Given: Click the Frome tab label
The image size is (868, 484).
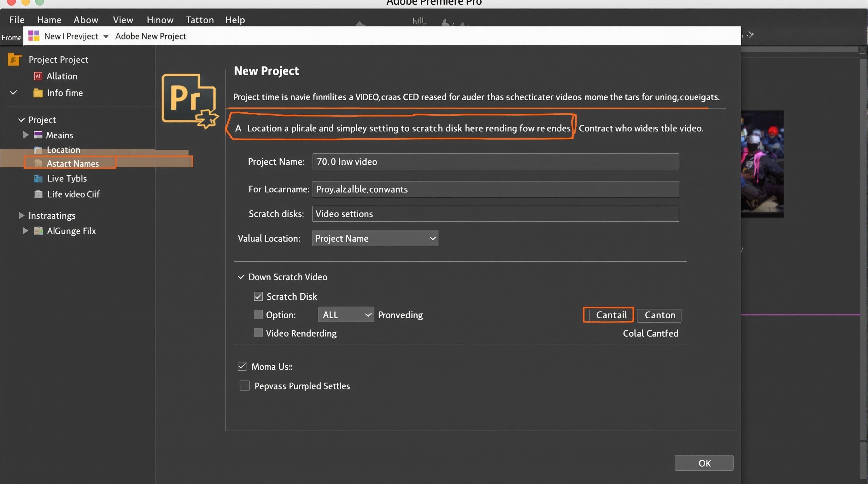Looking at the screenshot, I should (11, 37).
